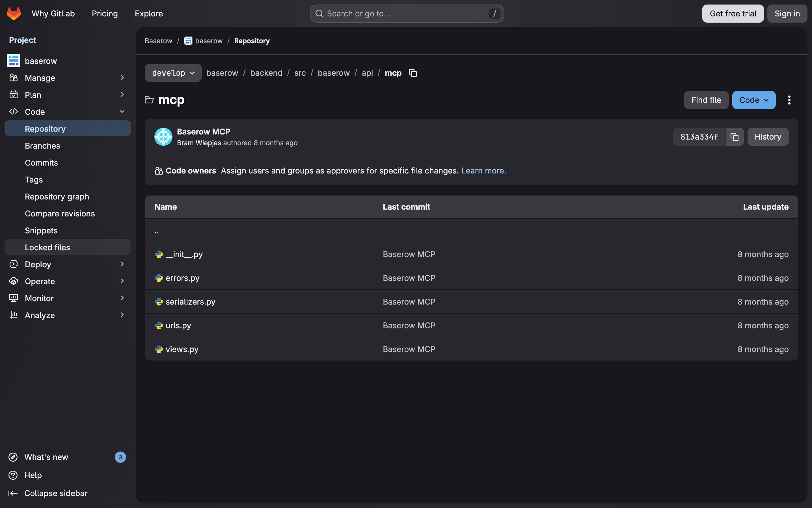Open the Python file views.py
This screenshot has width=812, height=508.
coord(182,349)
